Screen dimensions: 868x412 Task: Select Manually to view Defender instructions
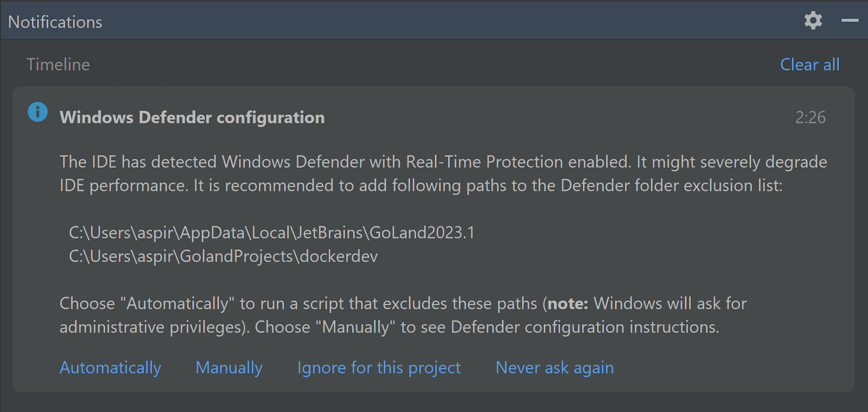[x=229, y=367]
